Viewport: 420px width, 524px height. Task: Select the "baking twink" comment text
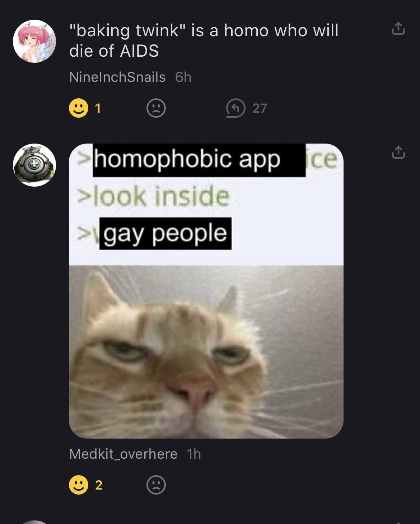(204, 41)
